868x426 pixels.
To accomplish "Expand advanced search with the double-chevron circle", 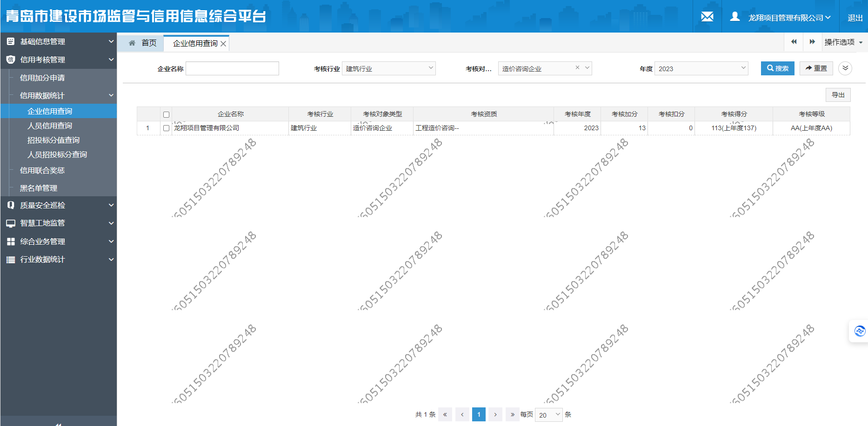I will point(845,68).
